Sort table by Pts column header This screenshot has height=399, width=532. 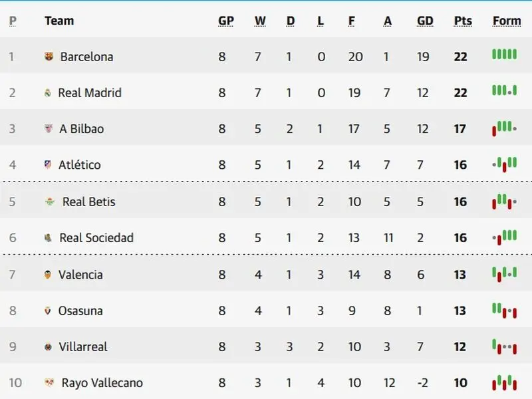click(x=463, y=21)
